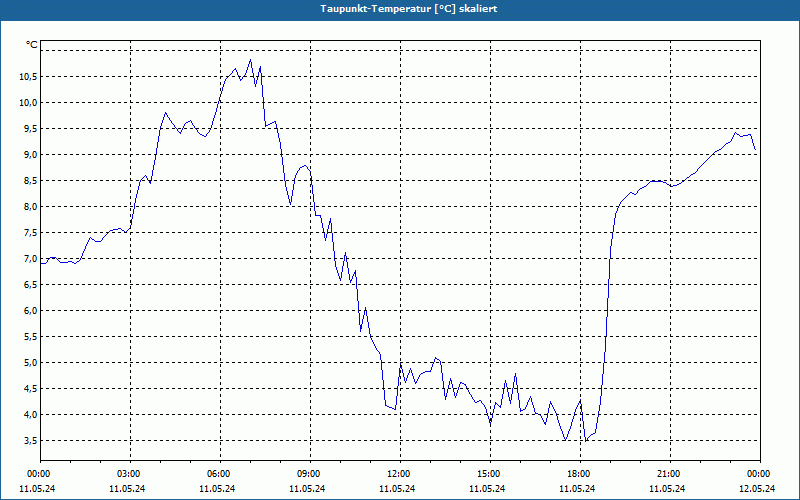
Task: Click the 6,5 y-axis label
Action: (30, 285)
